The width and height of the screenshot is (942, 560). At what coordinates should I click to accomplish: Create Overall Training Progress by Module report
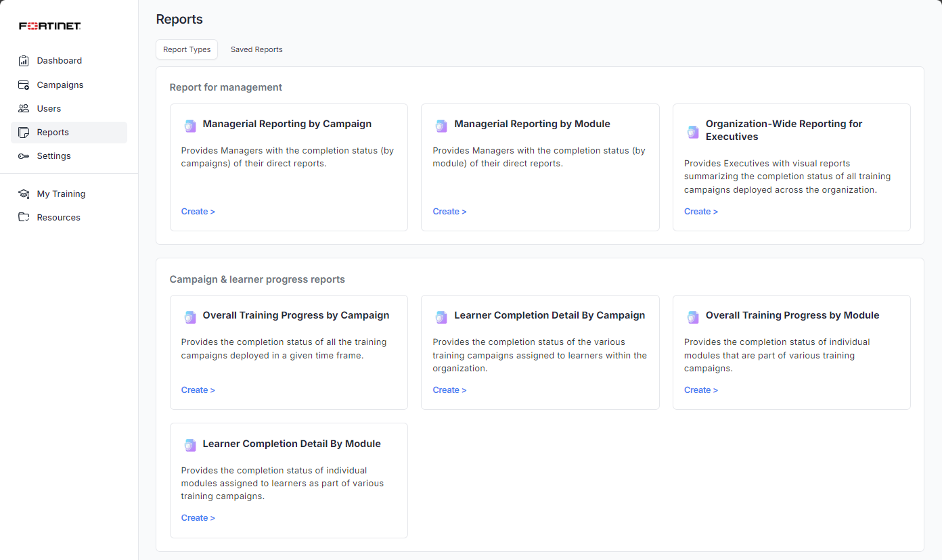point(701,390)
